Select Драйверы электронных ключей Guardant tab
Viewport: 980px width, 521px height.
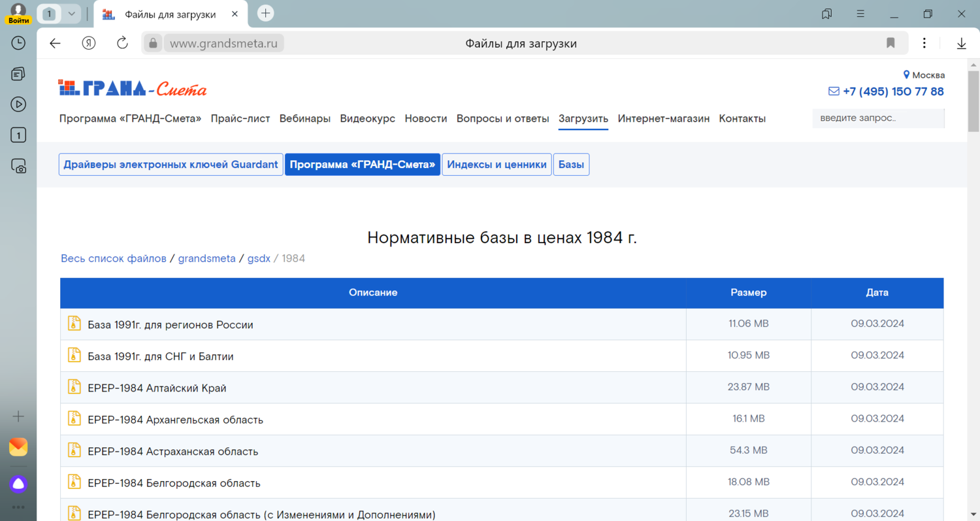tap(171, 165)
